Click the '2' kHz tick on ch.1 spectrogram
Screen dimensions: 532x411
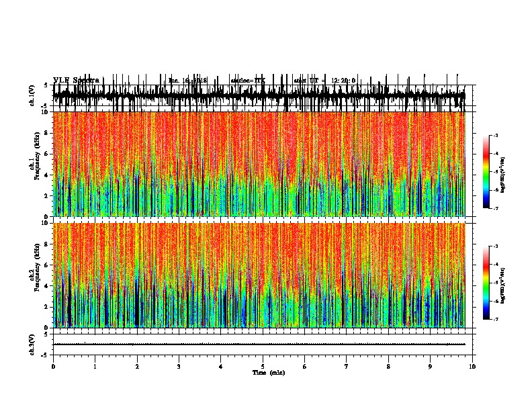[47, 196]
